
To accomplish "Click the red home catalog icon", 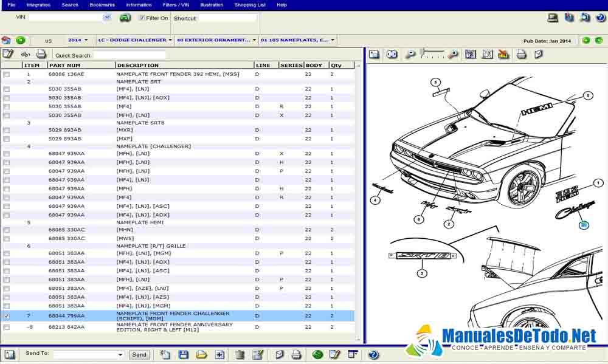I will click(x=6, y=40).
